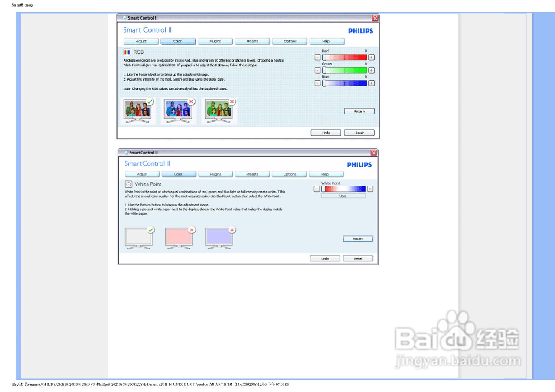Increase Green value with plus button

371,70
